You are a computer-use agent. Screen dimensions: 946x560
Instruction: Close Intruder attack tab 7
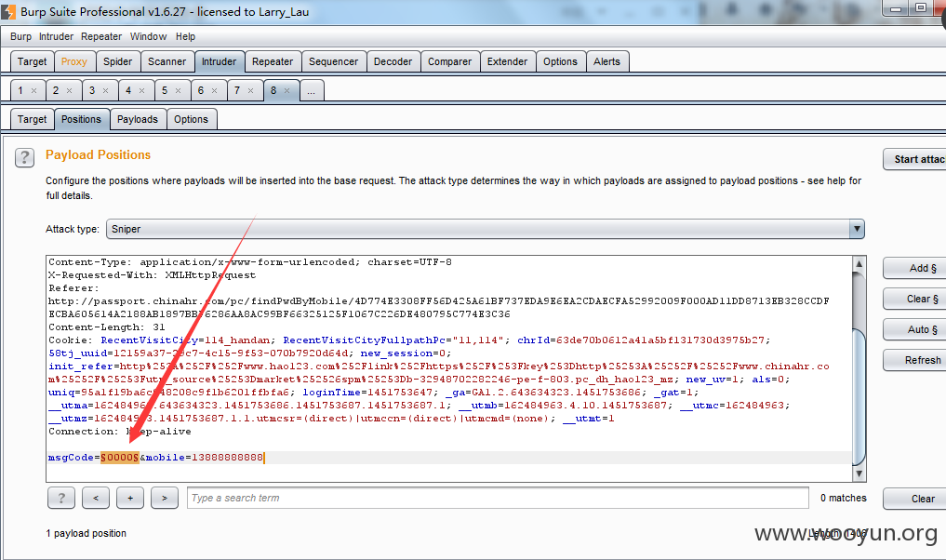pos(250,90)
